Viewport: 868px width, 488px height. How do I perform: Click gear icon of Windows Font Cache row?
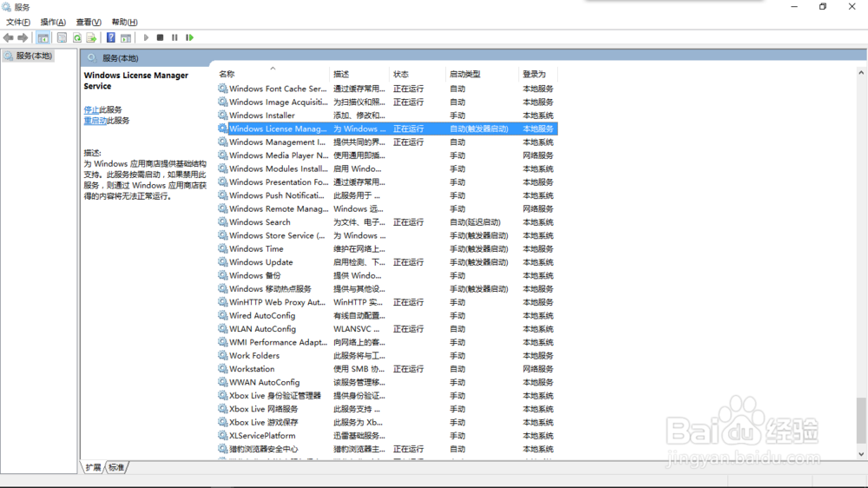tap(222, 89)
